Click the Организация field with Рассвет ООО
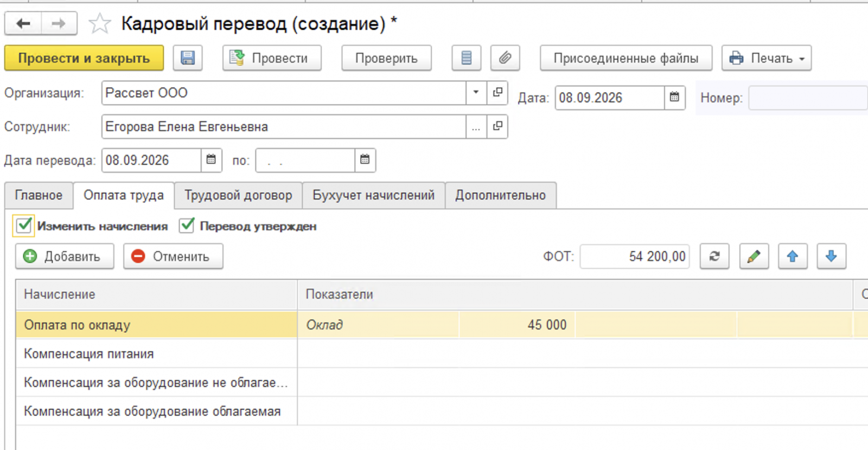This screenshot has width=868, height=450. [284, 93]
